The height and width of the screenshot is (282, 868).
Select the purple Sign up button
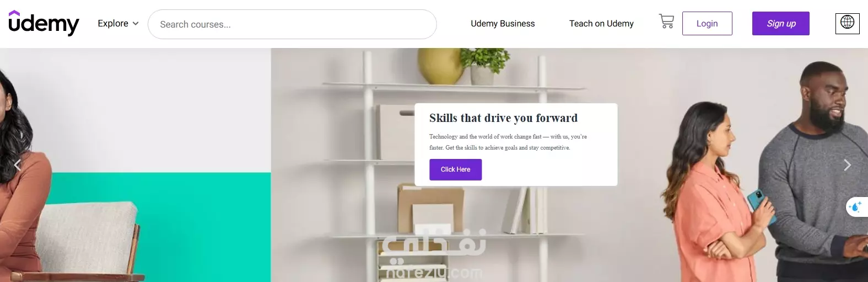pos(781,23)
